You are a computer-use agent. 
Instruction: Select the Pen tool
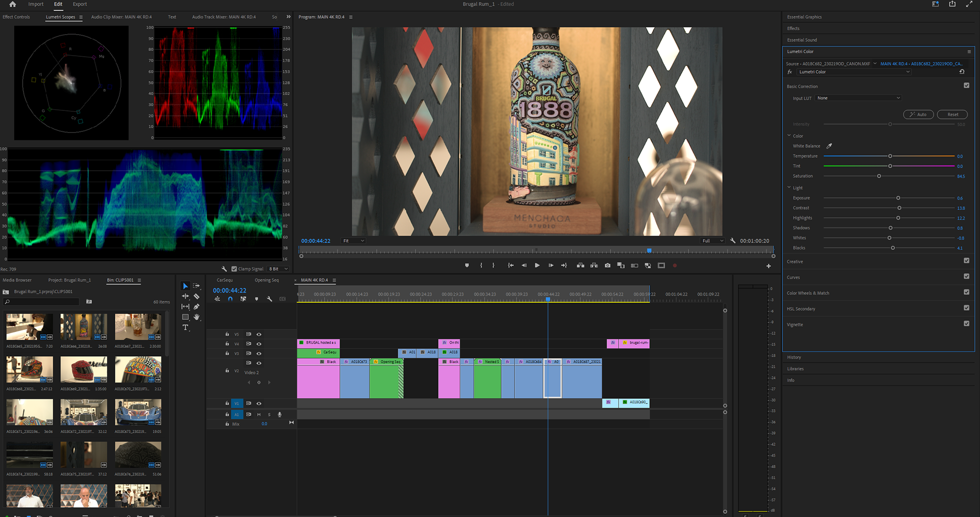(x=197, y=307)
